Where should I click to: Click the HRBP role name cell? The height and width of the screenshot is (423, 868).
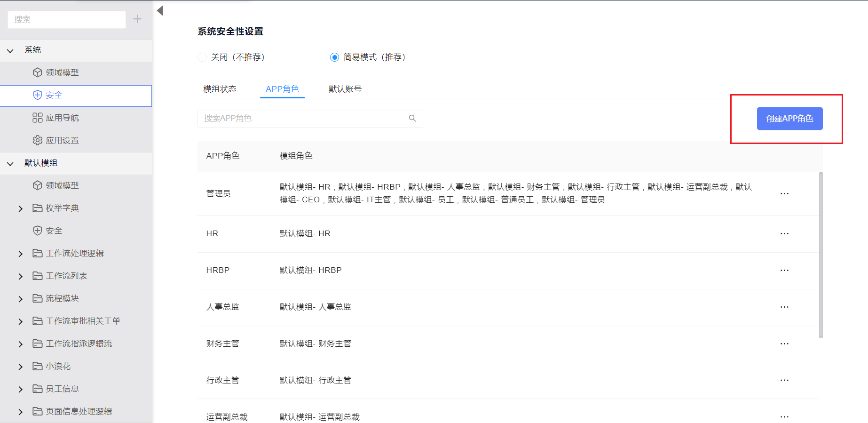(218, 270)
